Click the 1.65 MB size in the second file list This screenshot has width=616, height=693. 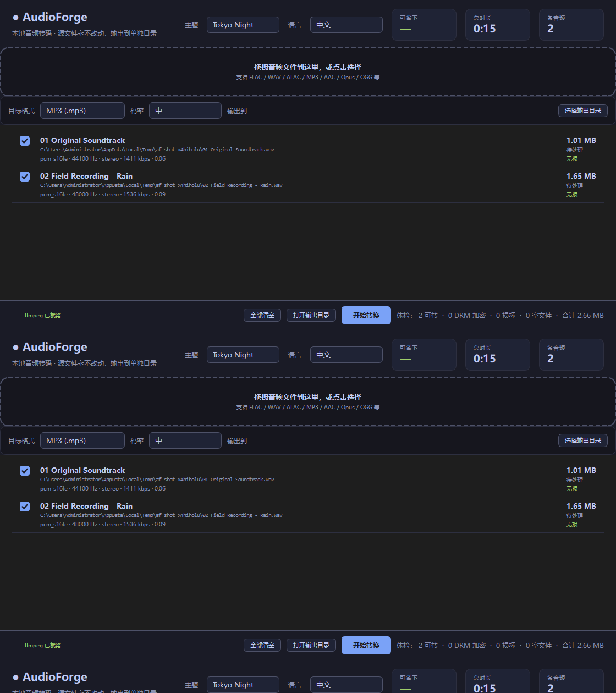[x=581, y=506]
